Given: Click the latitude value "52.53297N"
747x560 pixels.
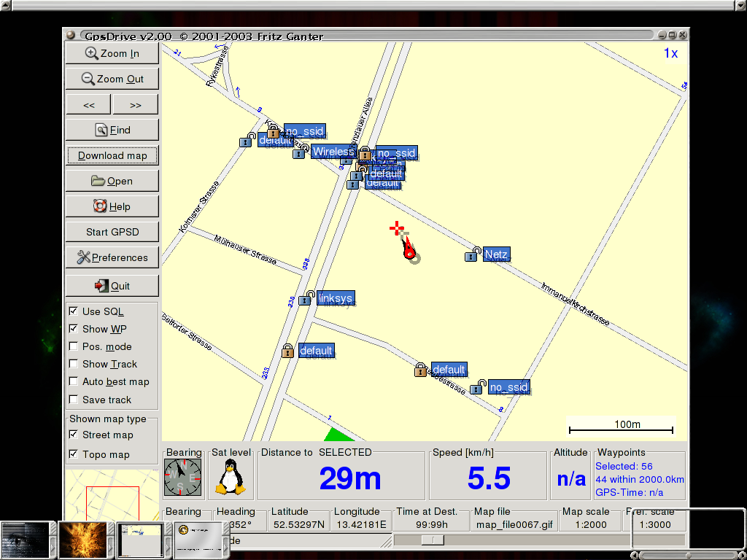Looking at the screenshot, I should pyautogui.click(x=298, y=525).
